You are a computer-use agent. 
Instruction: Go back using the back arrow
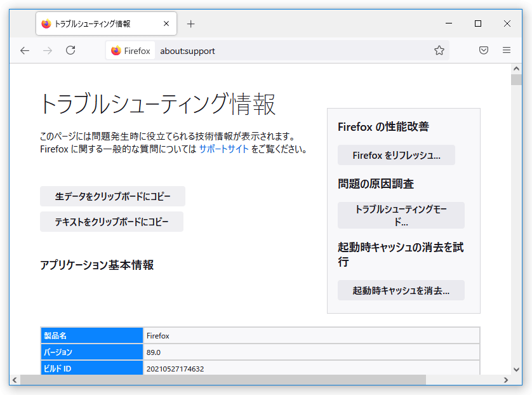tap(25, 51)
